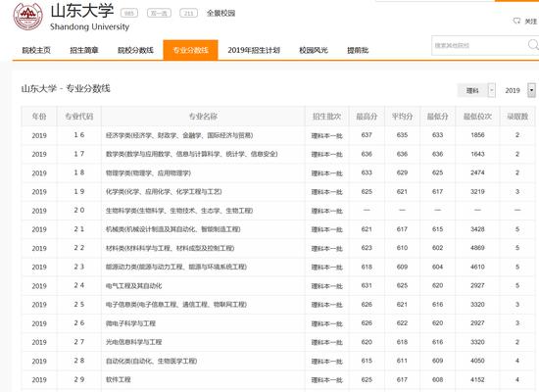Click the 最低位次 column header
This screenshot has height=392, width=539.
coord(477,117)
